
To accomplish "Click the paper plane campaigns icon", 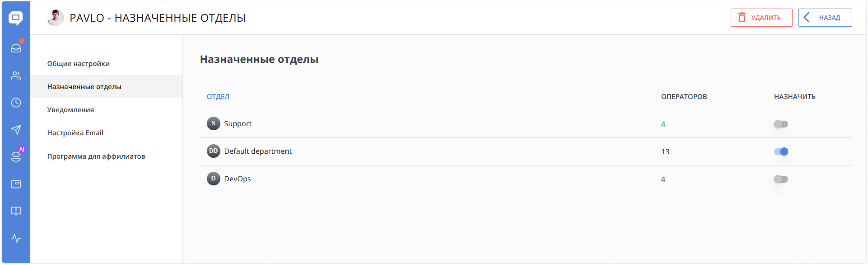I will click(x=16, y=130).
